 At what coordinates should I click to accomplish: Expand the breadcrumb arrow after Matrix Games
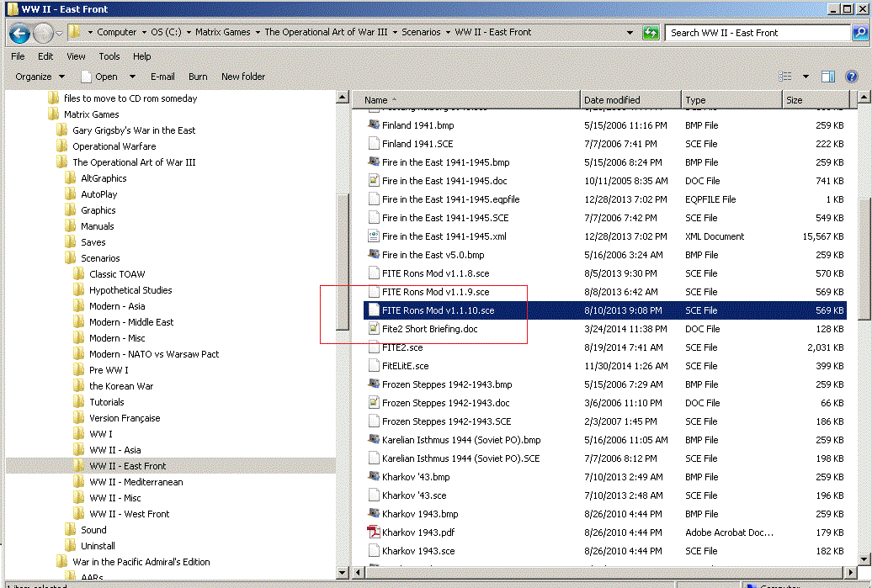pyautogui.click(x=258, y=33)
